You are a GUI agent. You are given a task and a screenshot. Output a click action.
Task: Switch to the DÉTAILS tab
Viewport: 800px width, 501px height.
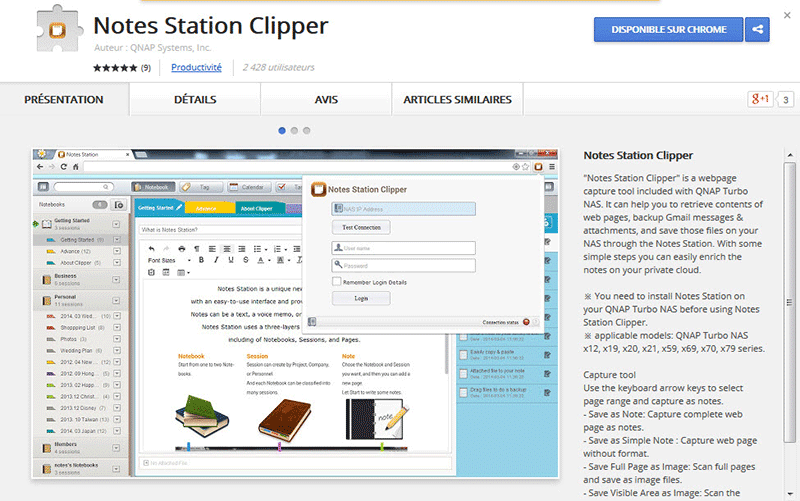point(195,99)
